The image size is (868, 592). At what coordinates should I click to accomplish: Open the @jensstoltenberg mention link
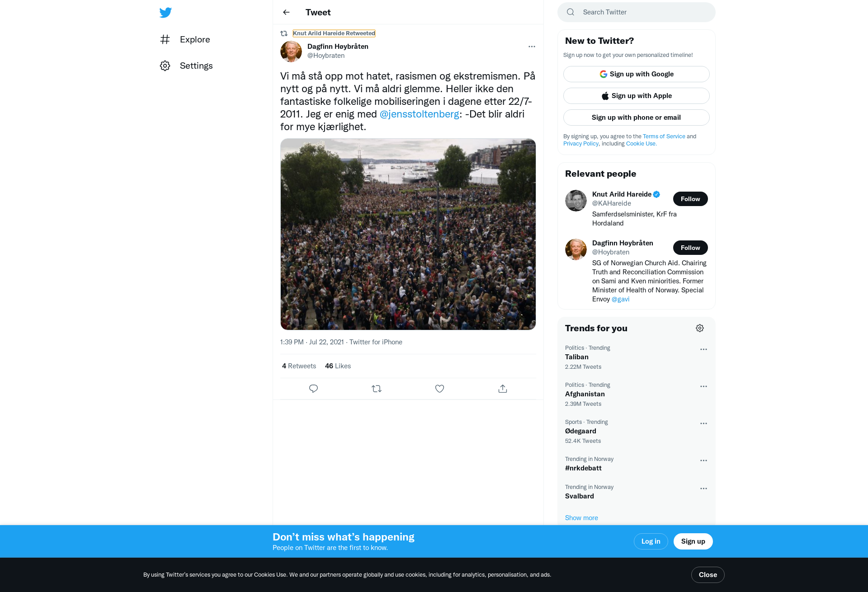click(x=419, y=114)
